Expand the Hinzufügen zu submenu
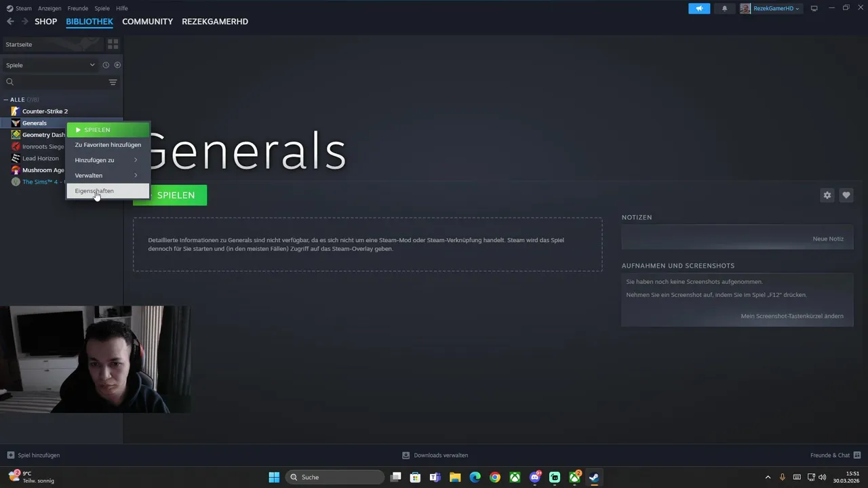This screenshot has height=488, width=868. coord(108,160)
